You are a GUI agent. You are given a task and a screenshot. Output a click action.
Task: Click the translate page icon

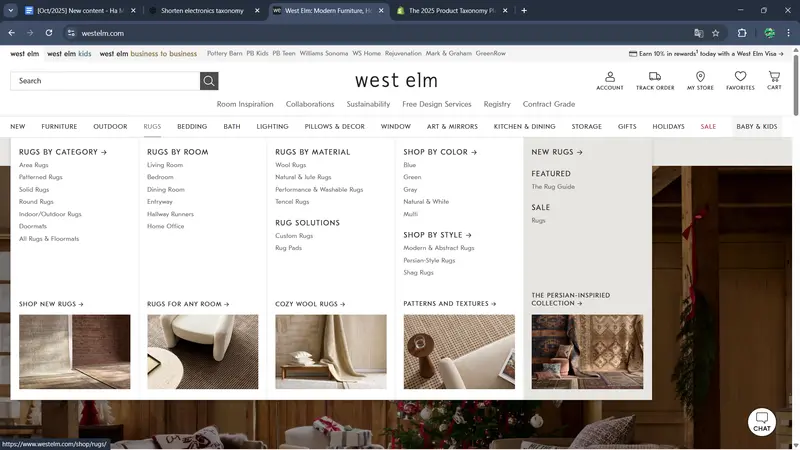pos(698,33)
